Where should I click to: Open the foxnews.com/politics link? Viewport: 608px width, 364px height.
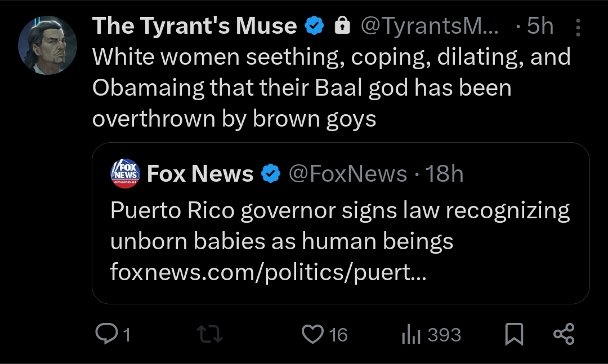click(x=268, y=271)
